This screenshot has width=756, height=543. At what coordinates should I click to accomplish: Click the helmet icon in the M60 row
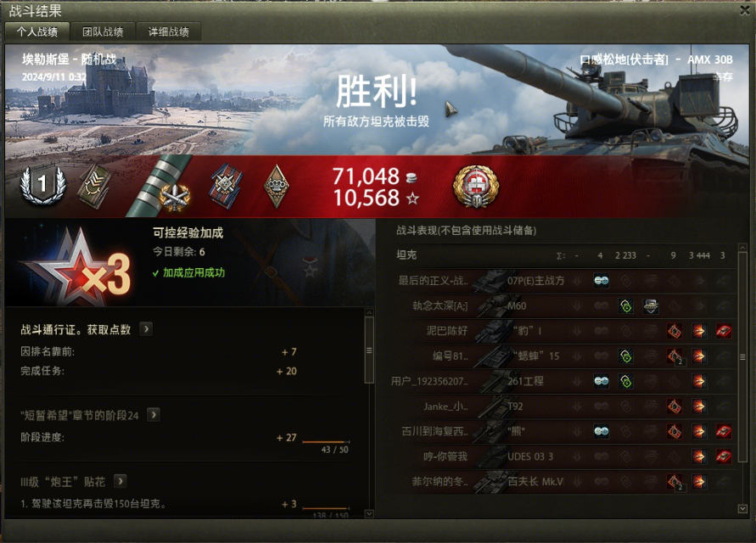tap(651, 305)
